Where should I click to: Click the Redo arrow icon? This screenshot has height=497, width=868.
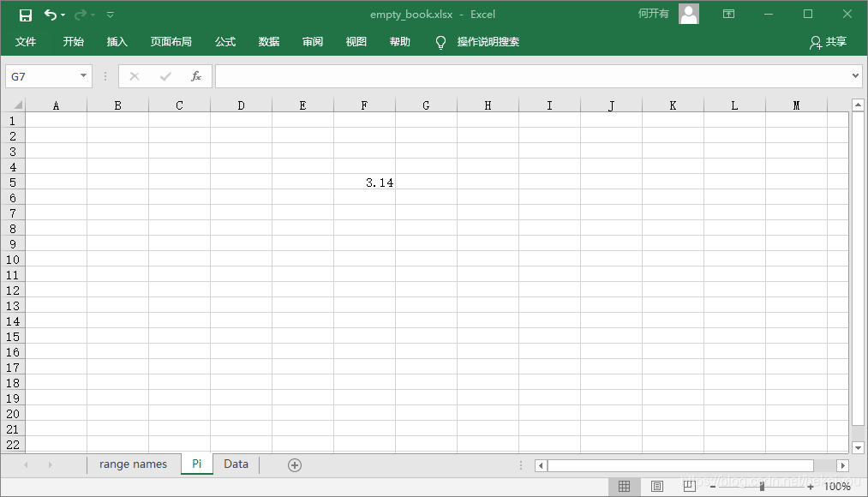click(81, 15)
